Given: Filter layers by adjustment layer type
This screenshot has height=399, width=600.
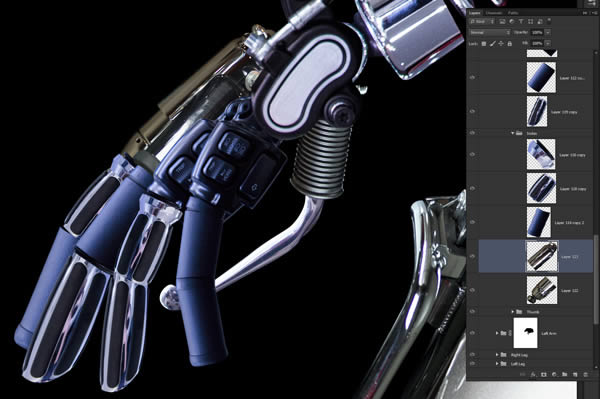Looking at the screenshot, I should 512,21.
